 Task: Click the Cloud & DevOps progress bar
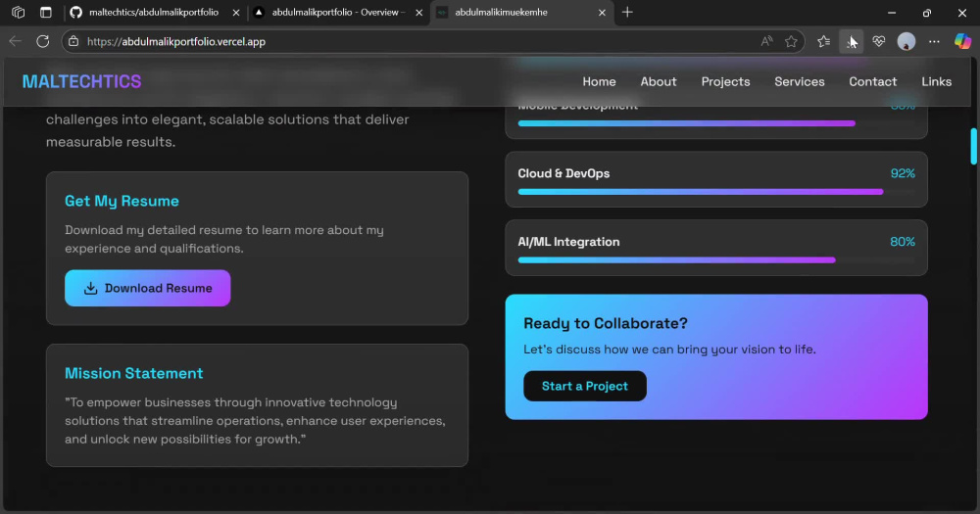coord(716,192)
